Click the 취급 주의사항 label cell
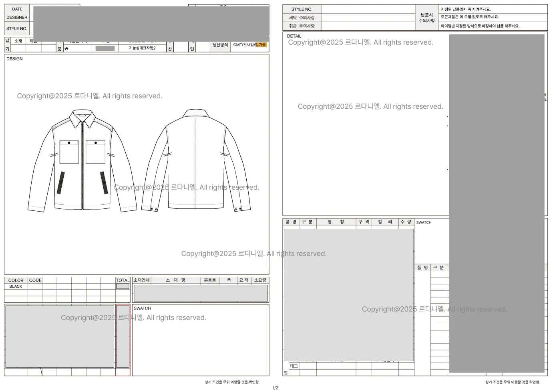551x392 pixels. 302,26
